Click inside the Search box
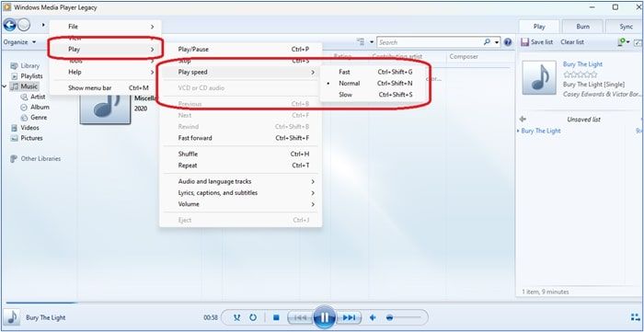Screen dimensions: 644x332 pos(430,42)
